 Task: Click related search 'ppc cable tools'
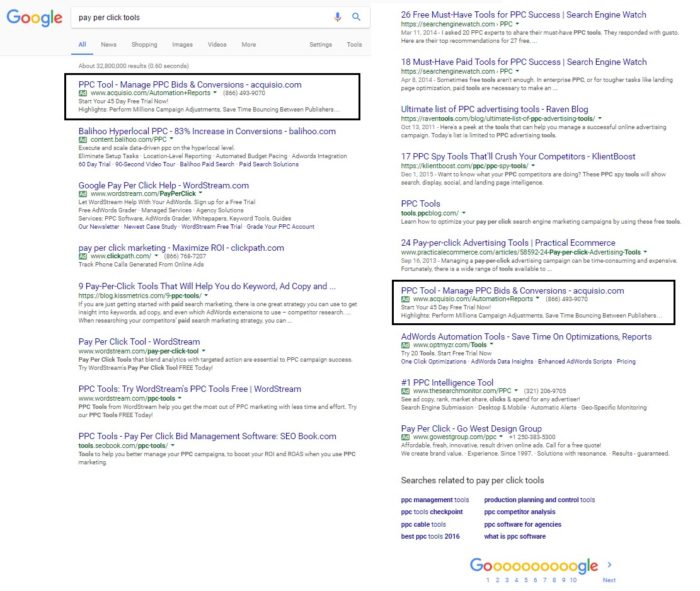[423, 524]
